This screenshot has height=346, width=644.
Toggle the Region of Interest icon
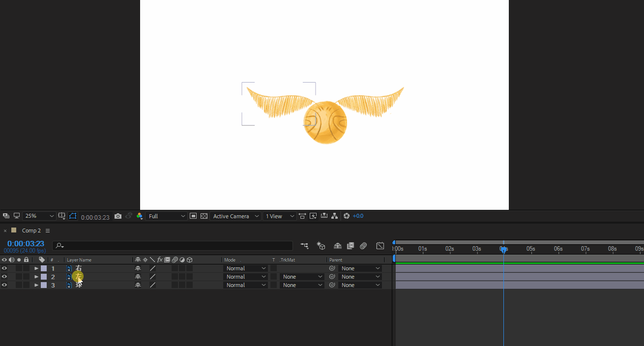(x=193, y=216)
